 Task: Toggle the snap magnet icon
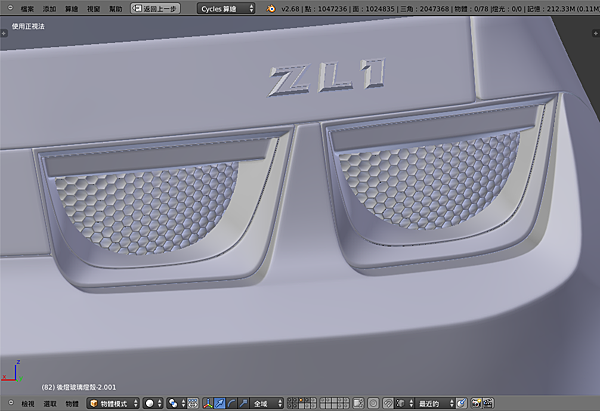click(388, 403)
